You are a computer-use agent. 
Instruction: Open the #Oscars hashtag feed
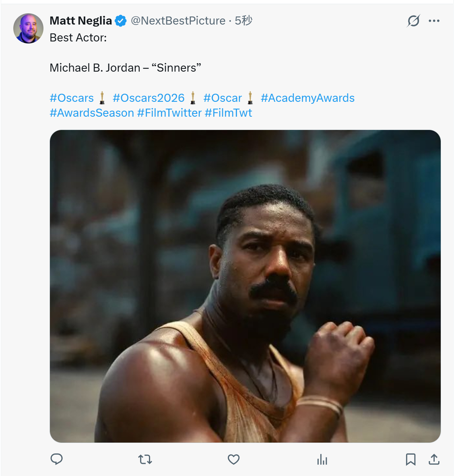pyautogui.click(x=72, y=98)
